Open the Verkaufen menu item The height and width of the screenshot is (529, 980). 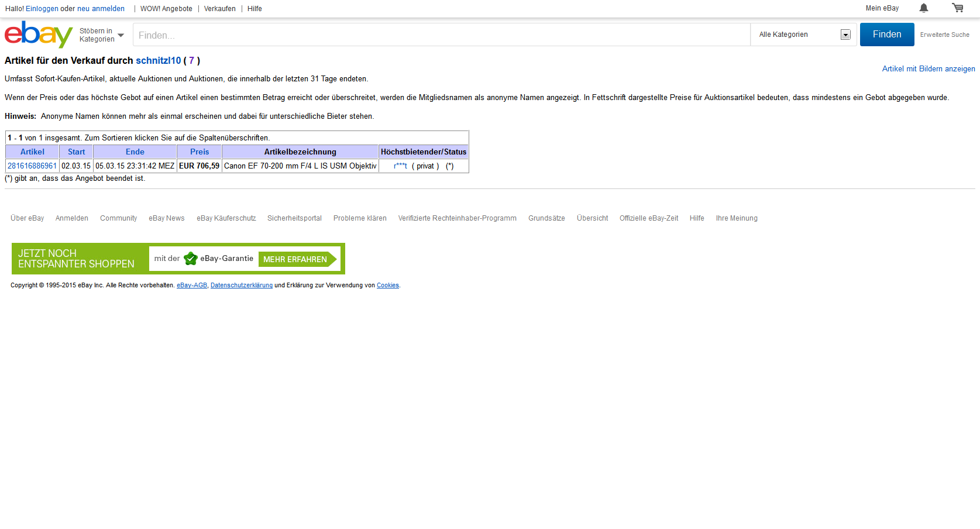tap(219, 9)
